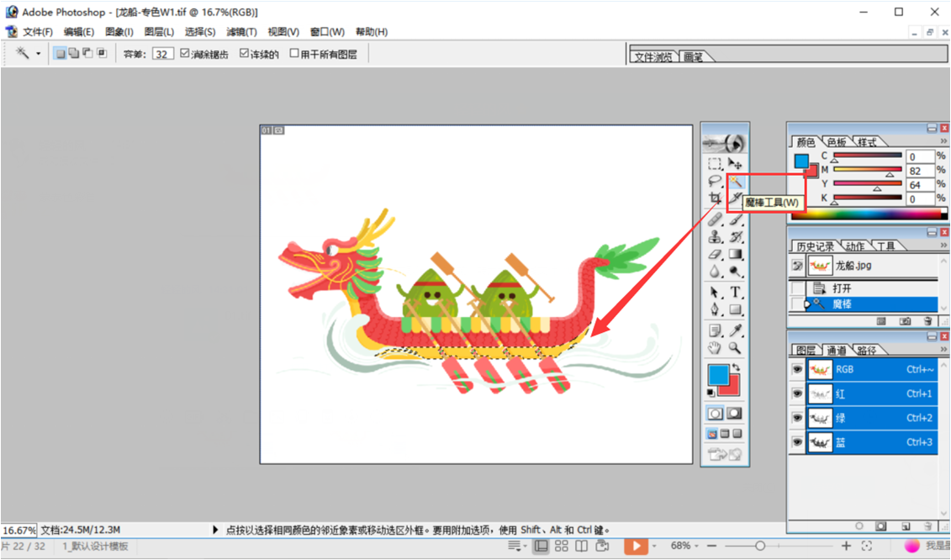Viewport: 951px width, 560px height.
Task: Select the Hand tool
Action: [x=715, y=347]
